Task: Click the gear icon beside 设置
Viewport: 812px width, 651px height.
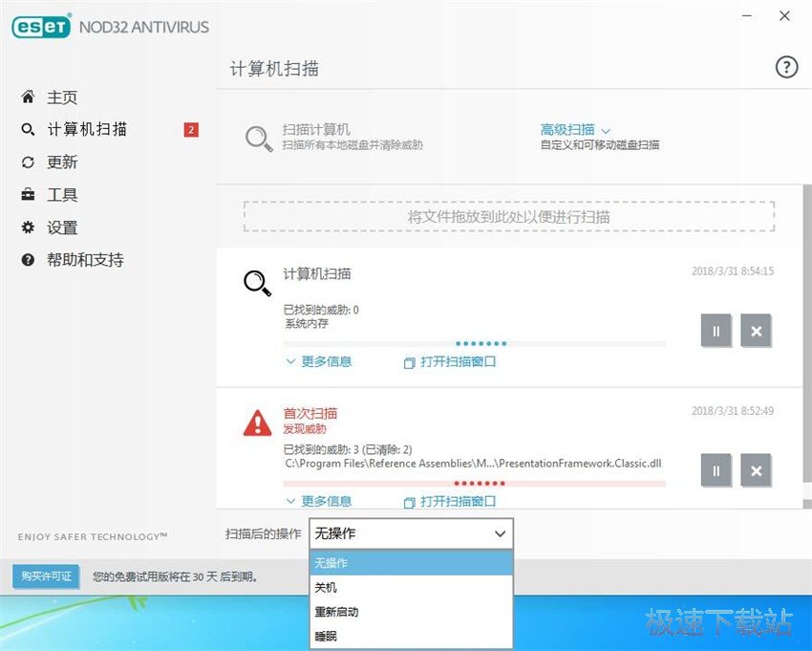Action: [x=28, y=227]
